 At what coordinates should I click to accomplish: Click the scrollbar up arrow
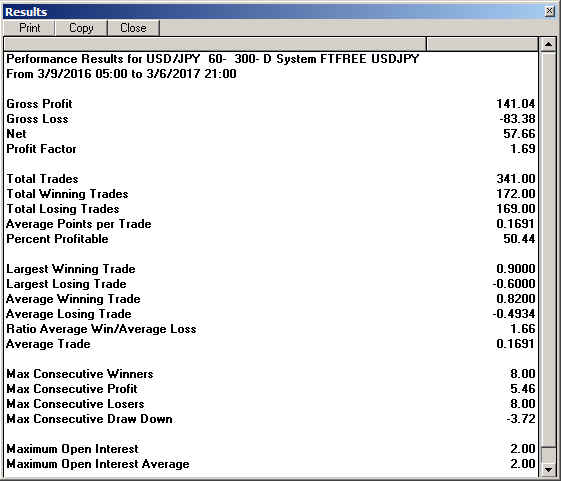coord(548,44)
